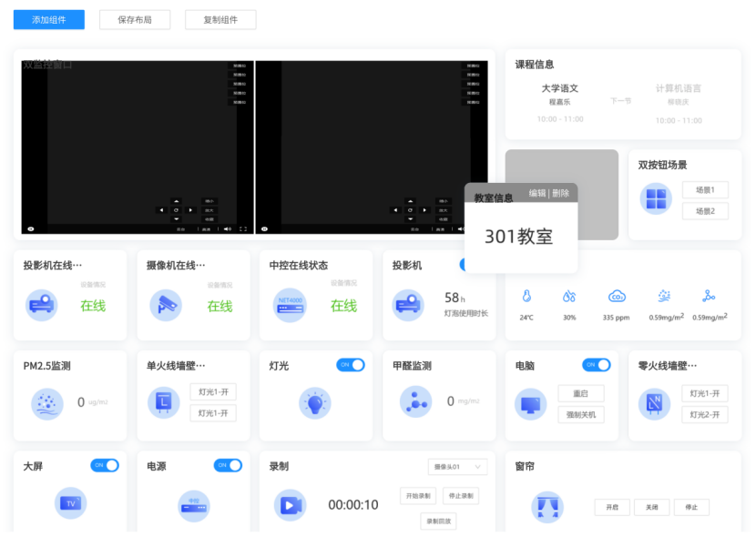This screenshot has width=756, height=547.
Task: Click the 添加组件 button
Action: 48,19
